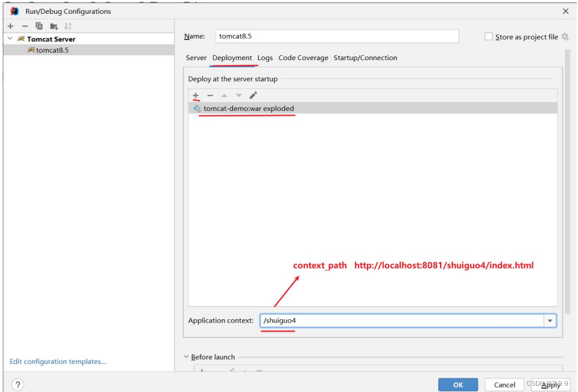The image size is (578, 392).
Task: Add deployment artifact with plus icon
Action: (196, 96)
